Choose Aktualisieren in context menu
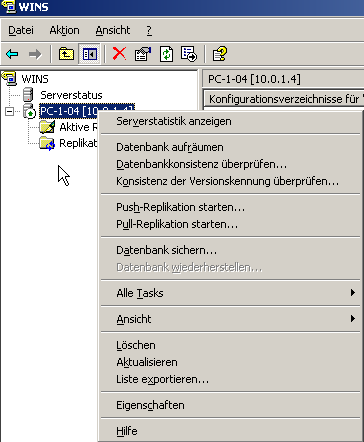This screenshot has height=442, width=364. pos(231,362)
